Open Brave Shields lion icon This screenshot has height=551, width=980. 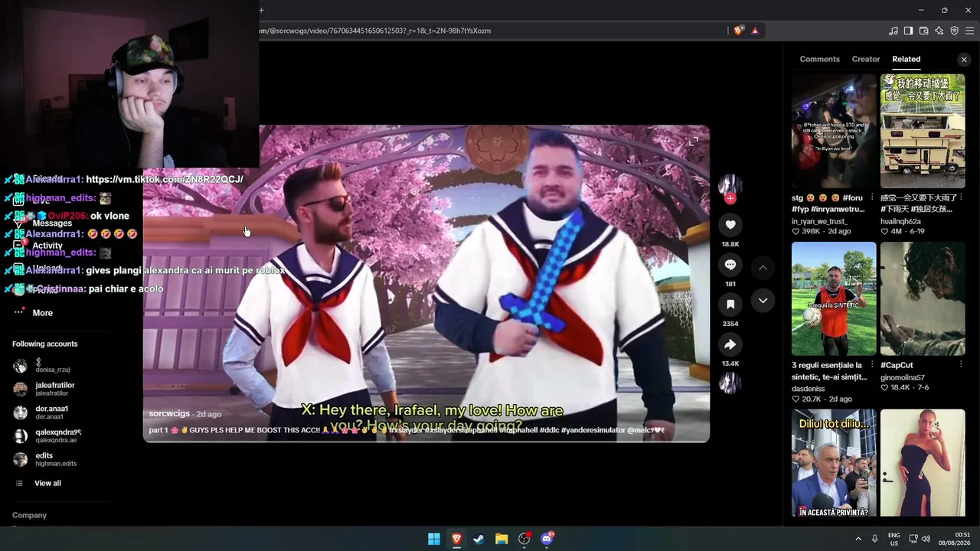pos(738,31)
